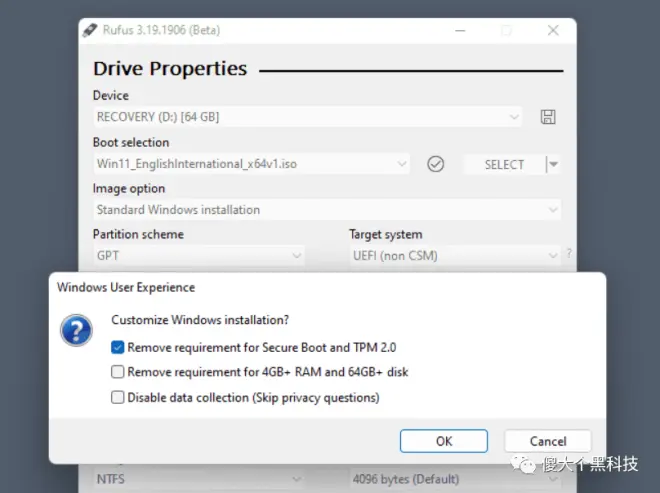Click the Cancel button in dialog
The width and height of the screenshot is (660, 493).
[548, 441]
